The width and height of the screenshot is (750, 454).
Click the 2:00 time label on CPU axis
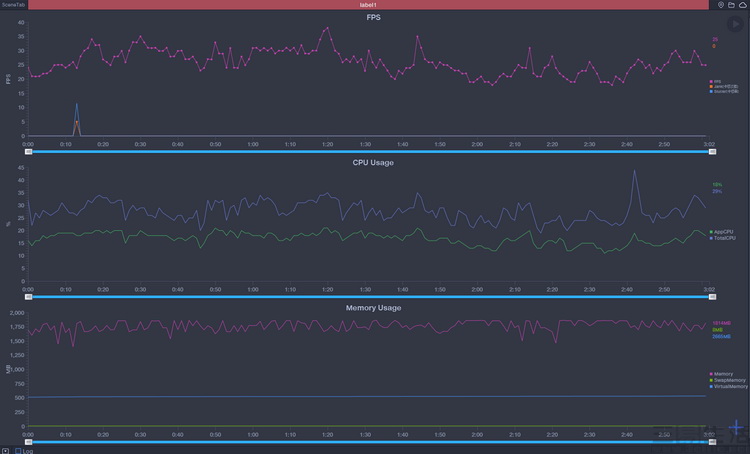click(x=477, y=289)
